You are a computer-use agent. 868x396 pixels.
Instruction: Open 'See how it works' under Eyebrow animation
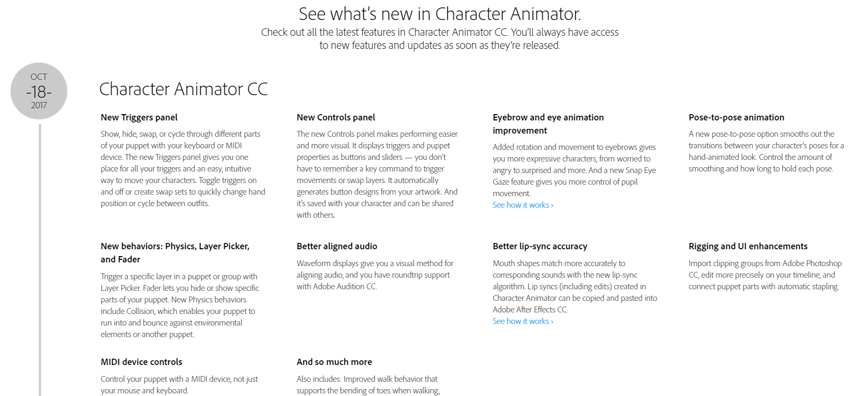click(x=523, y=205)
